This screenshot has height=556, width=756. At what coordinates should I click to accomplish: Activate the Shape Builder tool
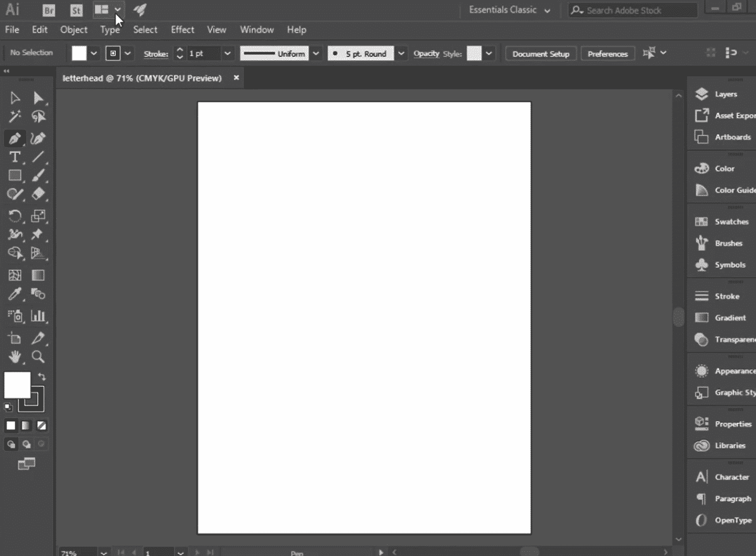[15, 253]
